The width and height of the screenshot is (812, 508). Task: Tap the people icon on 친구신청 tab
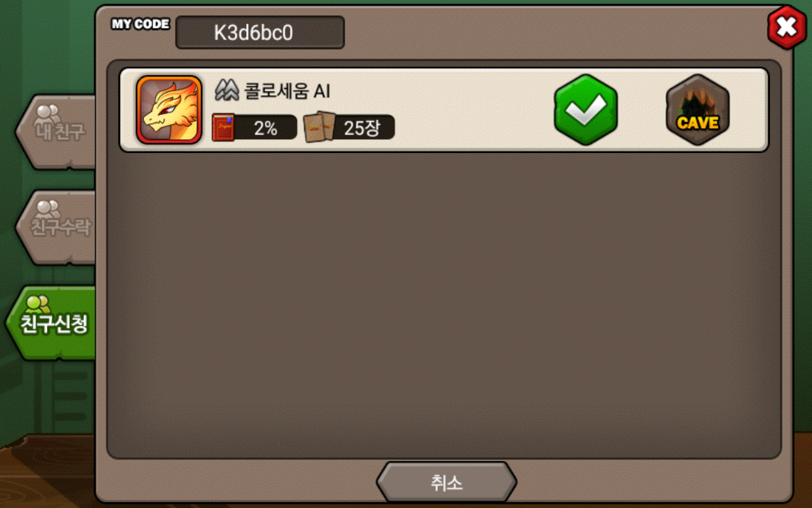coord(38,304)
